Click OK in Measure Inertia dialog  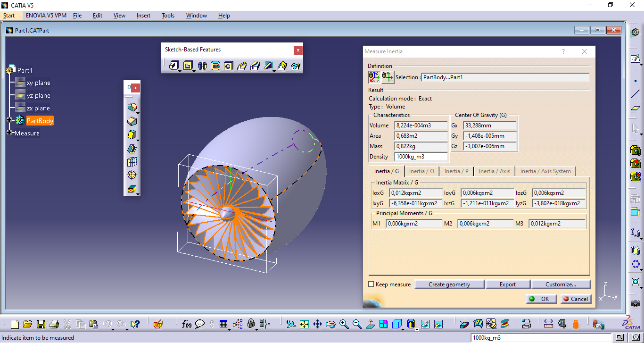click(541, 299)
